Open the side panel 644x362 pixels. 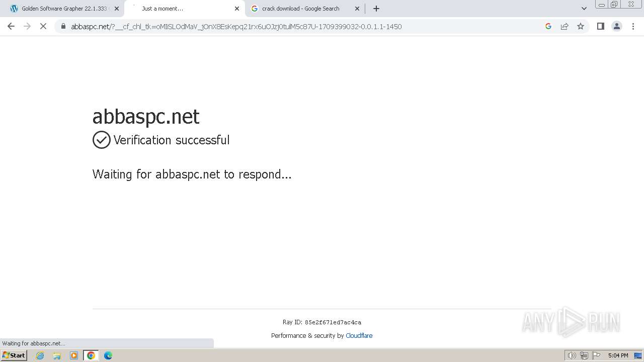tap(600, 26)
